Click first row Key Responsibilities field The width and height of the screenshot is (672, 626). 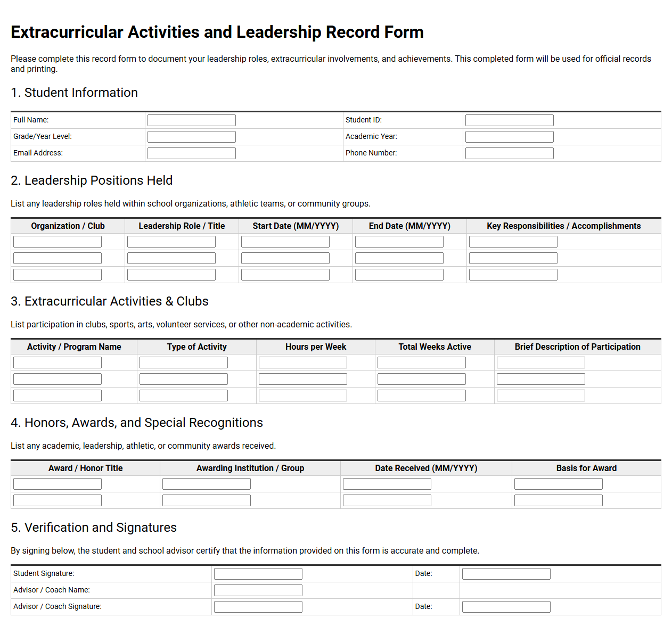(x=513, y=242)
